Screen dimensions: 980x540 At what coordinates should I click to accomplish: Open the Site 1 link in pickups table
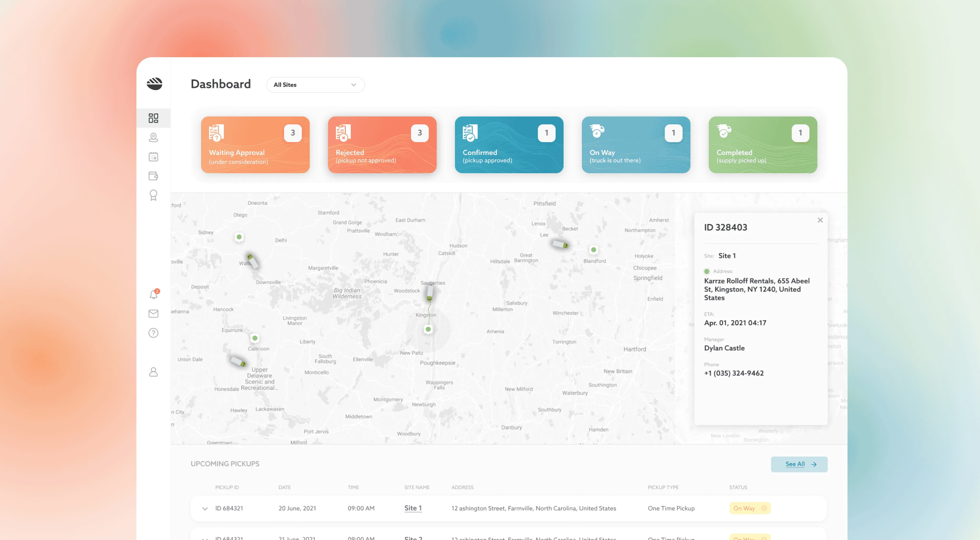point(413,508)
